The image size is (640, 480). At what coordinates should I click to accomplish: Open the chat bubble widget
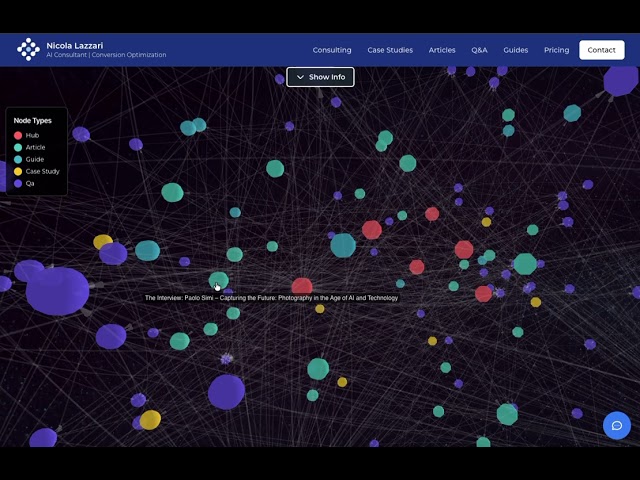pos(617,426)
